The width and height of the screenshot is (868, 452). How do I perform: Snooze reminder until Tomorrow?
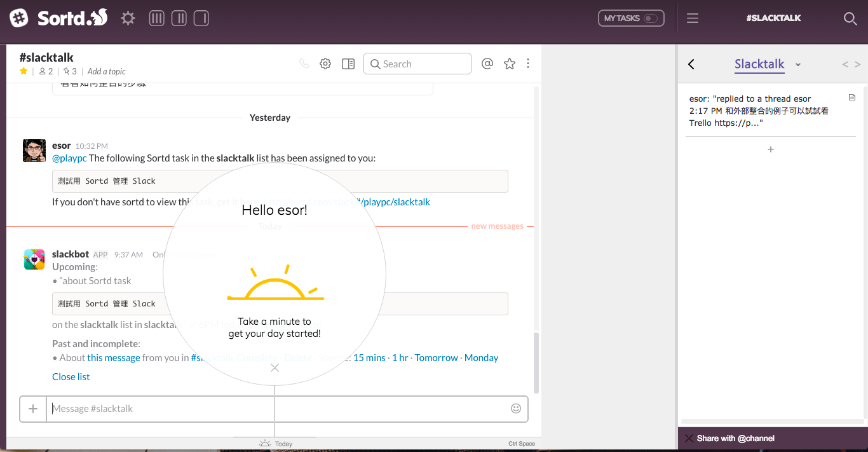[x=437, y=357]
